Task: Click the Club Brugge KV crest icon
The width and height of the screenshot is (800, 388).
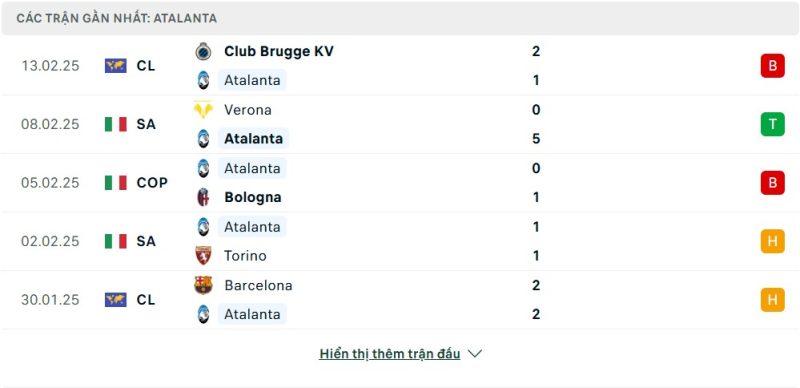Action: [x=203, y=51]
